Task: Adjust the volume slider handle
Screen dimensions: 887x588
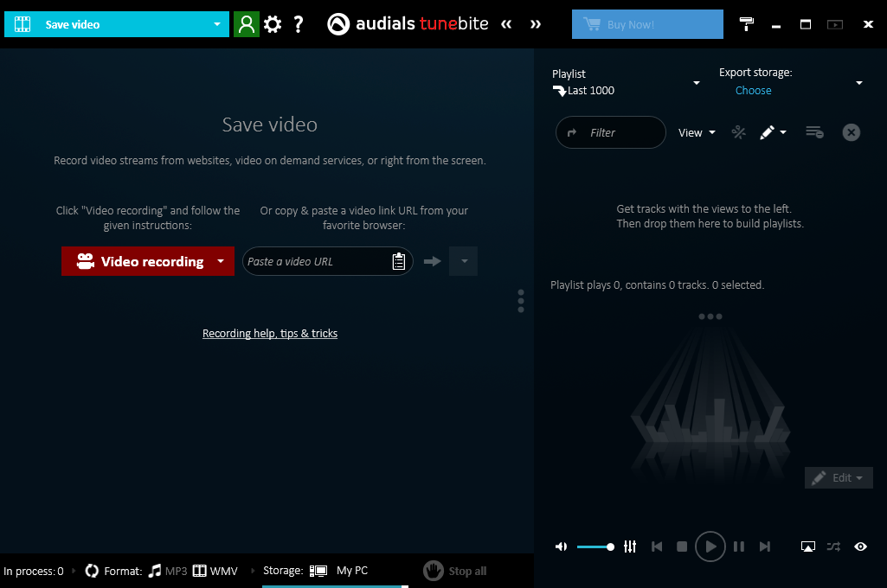Action: 610,546
